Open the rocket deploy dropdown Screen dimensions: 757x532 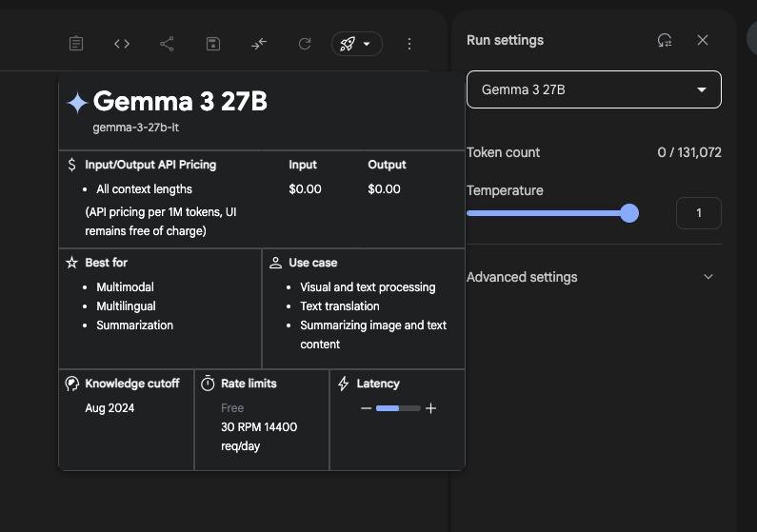pos(356,44)
